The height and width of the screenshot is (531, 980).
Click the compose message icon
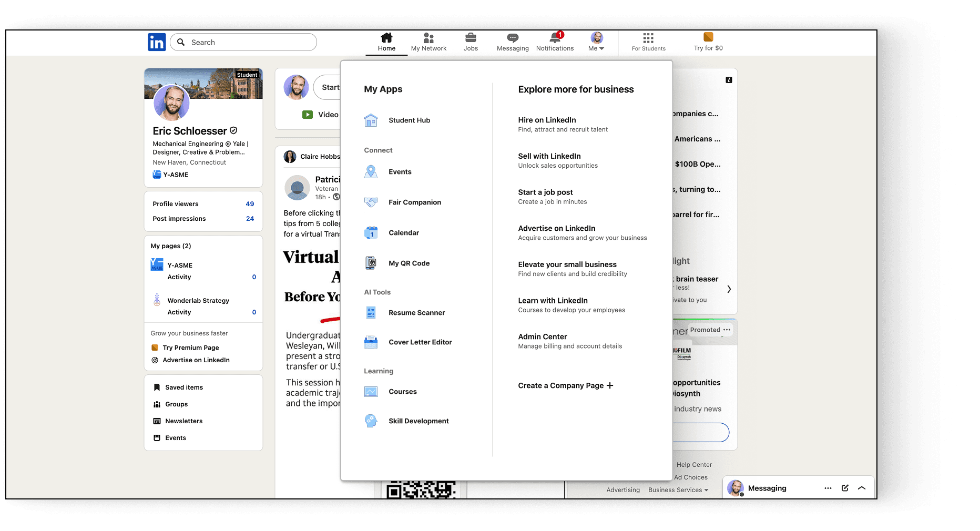click(x=845, y=488)
